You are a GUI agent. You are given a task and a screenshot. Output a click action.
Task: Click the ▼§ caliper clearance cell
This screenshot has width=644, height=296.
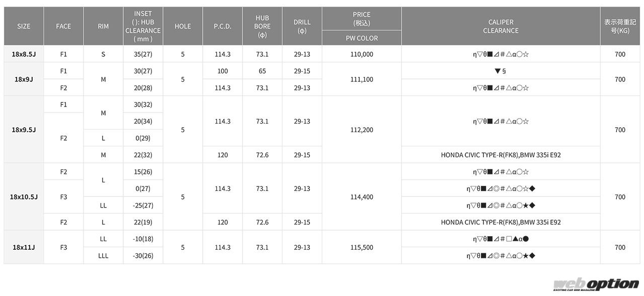(x=501, y=71)
